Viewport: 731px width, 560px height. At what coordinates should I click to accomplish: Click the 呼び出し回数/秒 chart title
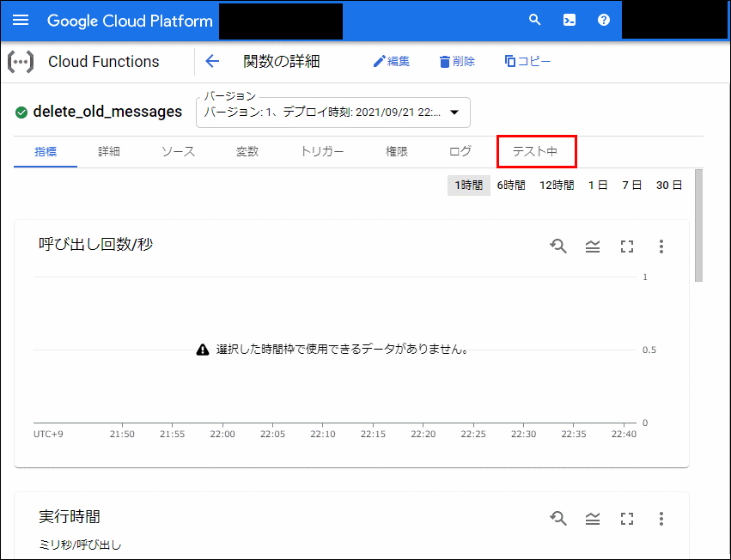[95, 244]
